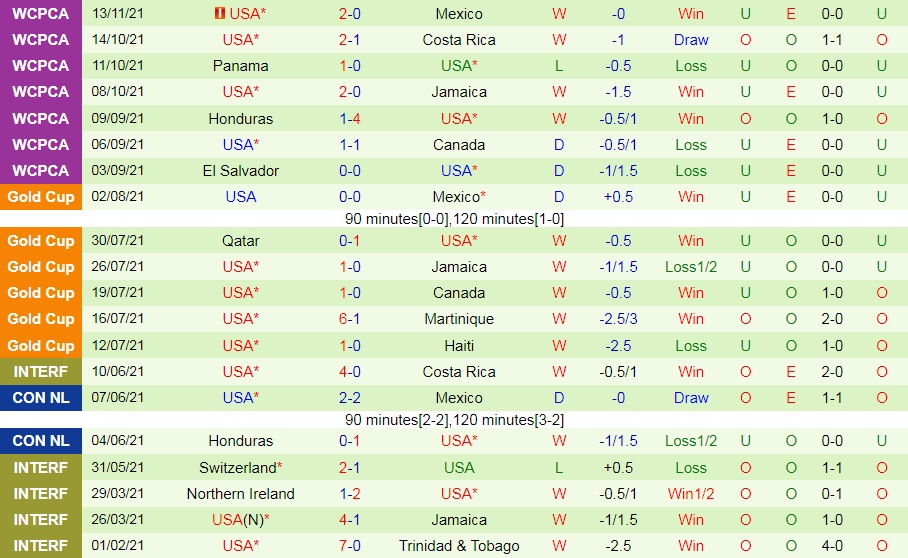The width and height of the screenshot is (908, 558).
Task: Click the INTERF label on 31/05/21 row
Action: pyautogui.click(x=41, y=467)
